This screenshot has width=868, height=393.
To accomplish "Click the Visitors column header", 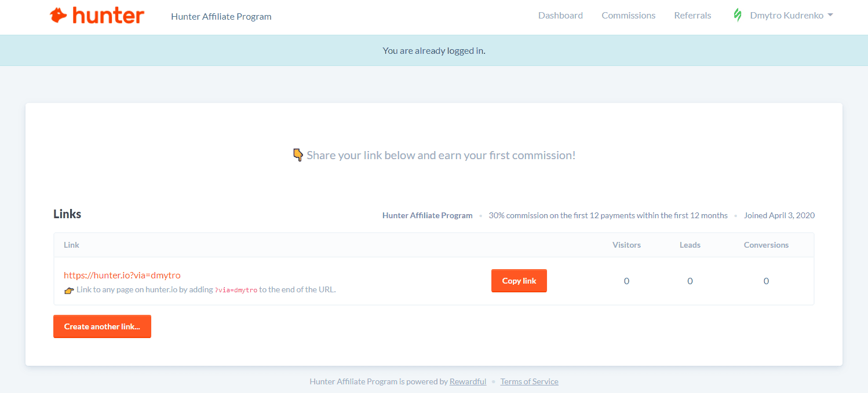I will (626, 245).
